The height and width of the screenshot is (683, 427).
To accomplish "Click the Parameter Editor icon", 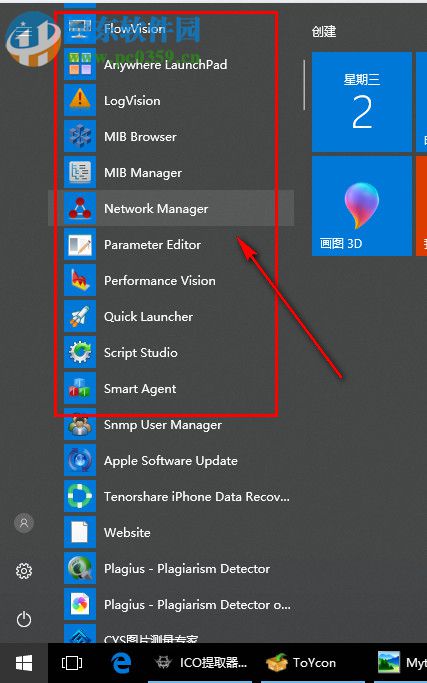I will point(80,244).
